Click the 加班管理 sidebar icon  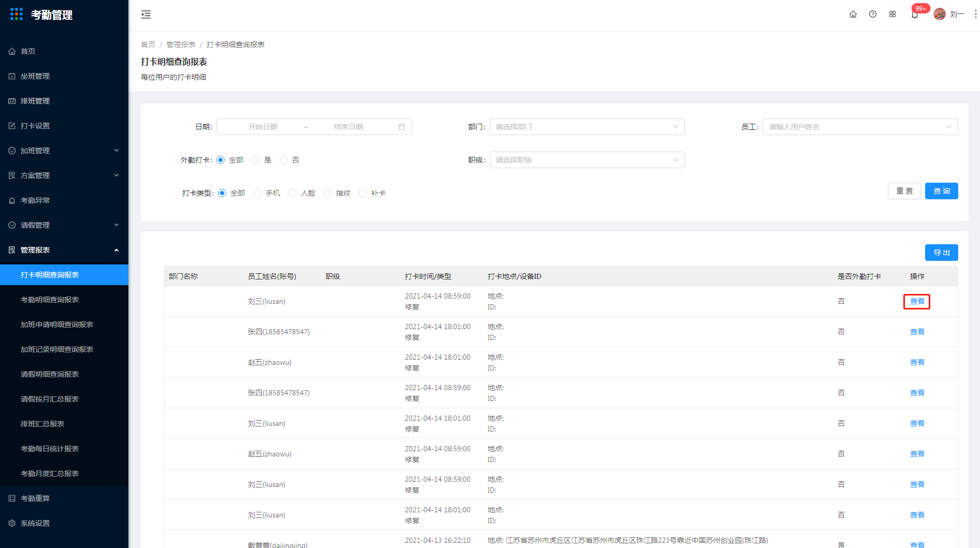pos(12,151)
